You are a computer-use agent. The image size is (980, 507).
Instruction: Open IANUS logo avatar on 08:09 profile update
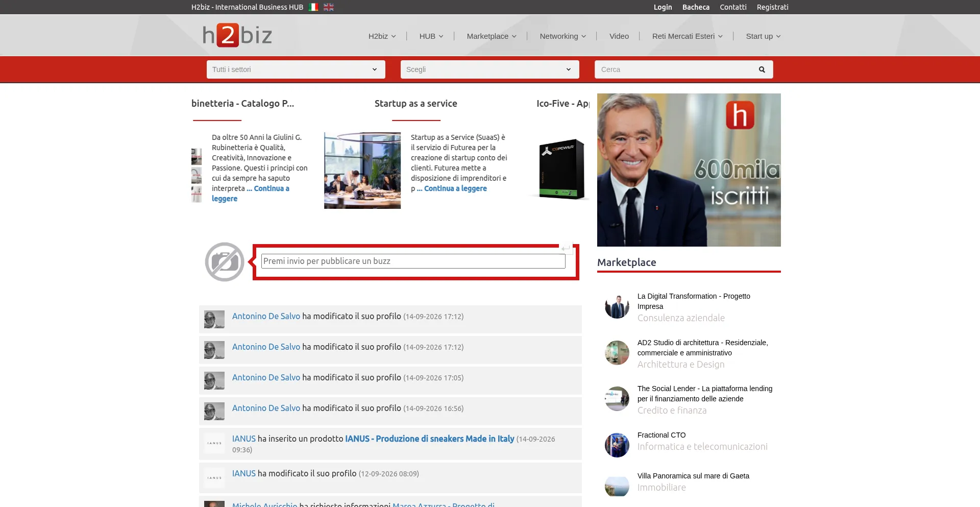[214, 478]
